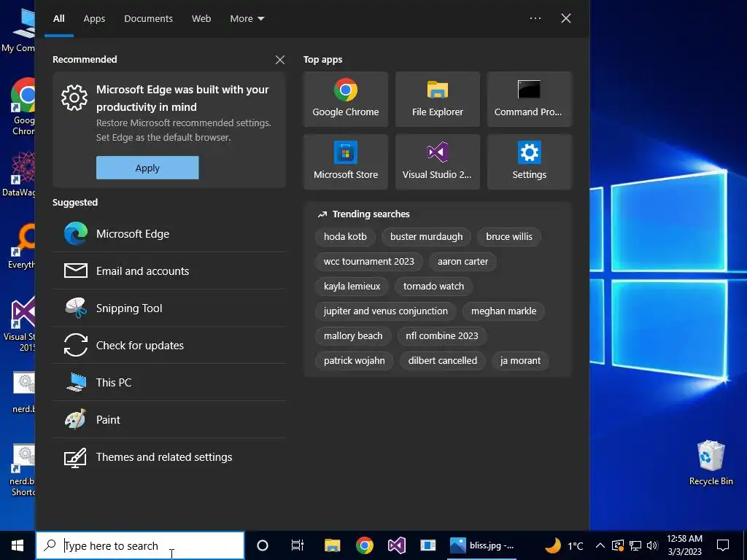Switch to the Apps tab
Viewport: 747px width, 560px height.
(94, 18)
